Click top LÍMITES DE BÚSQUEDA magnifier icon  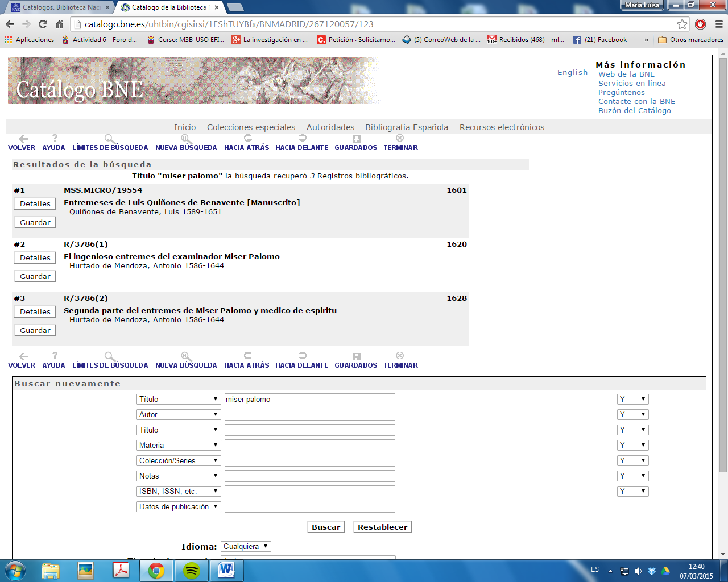point(110,138)
